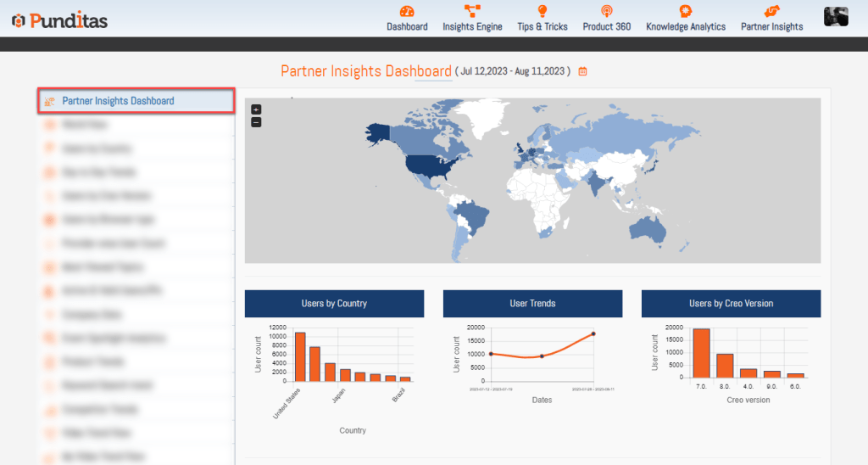Open the user profile avatar

(836, 17)
